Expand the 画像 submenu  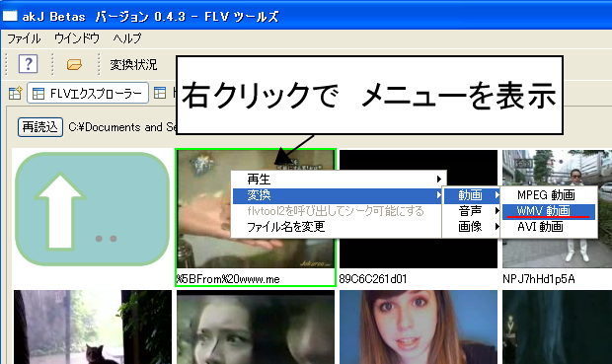point(472,226)
